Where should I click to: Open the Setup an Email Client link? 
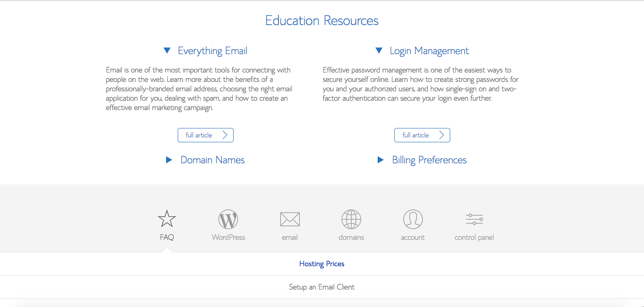click(x=322, y=287)
